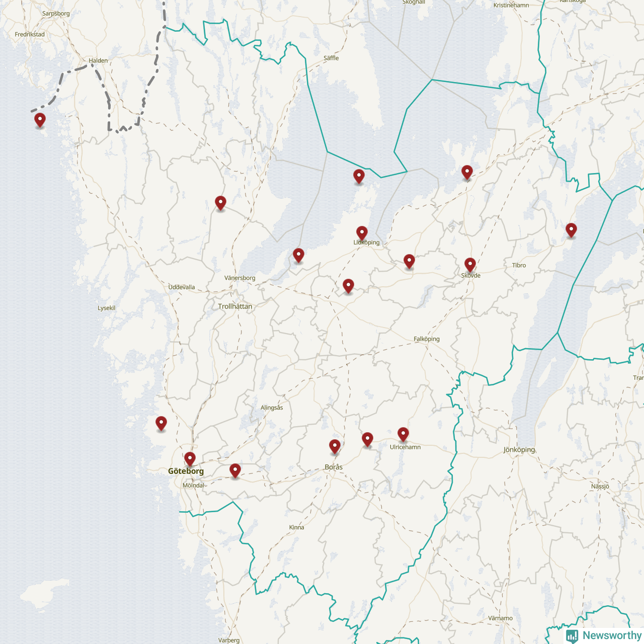
Task: Click the Jönköping city label
Action: (519, 450)
